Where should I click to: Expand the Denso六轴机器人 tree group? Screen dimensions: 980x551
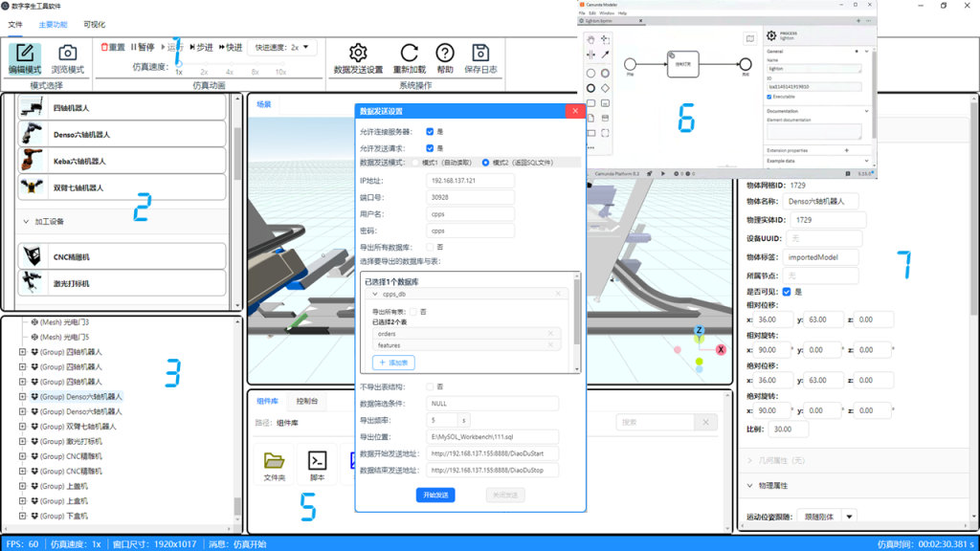tap(22, 396)
